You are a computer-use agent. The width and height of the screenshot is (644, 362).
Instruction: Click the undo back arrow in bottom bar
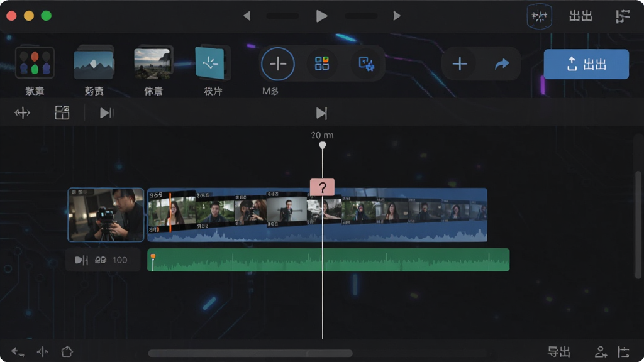(17, 352)
